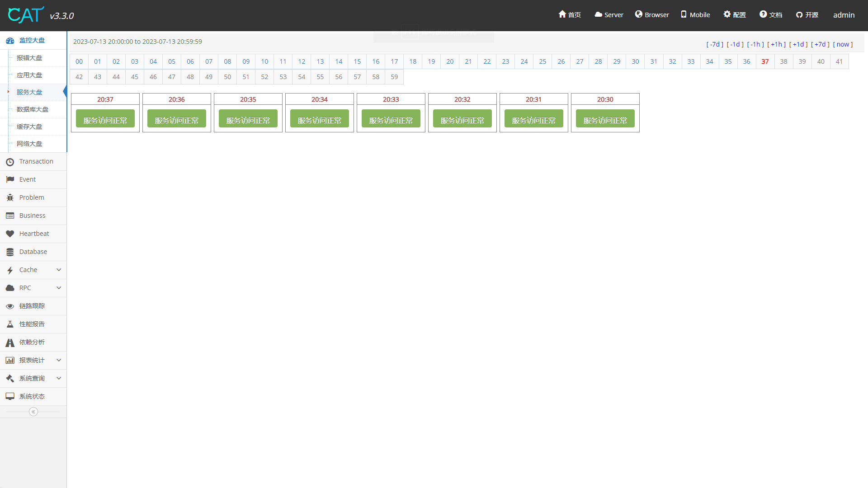Click the Database stack icon
Viewport: 868px width, 488px height.
[x=10, y=252]
